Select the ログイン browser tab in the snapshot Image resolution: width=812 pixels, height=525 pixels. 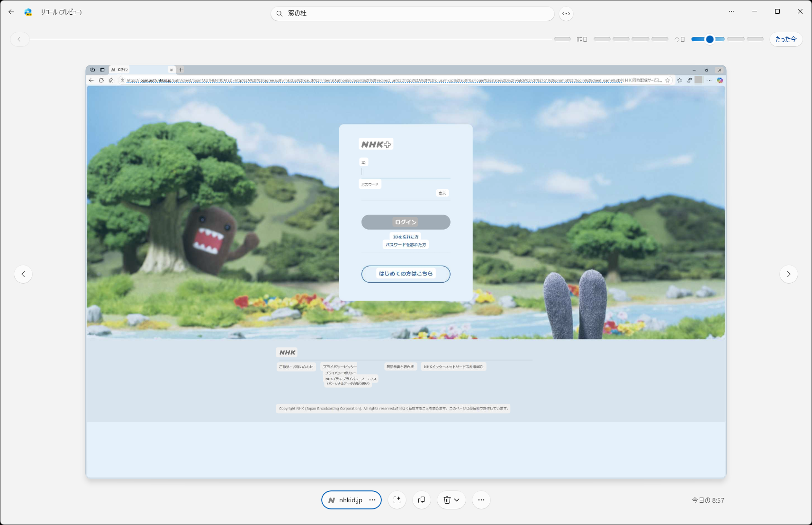[x=142, y=70]
